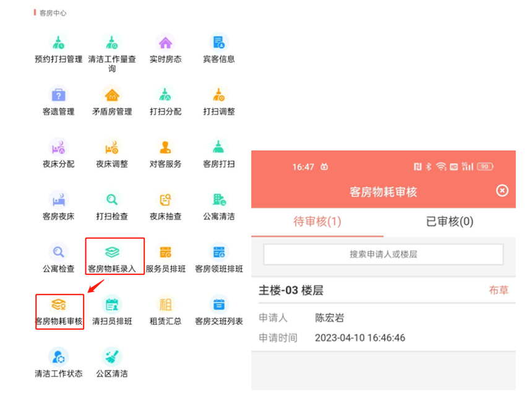Screen dimensions: 532x398
Task: Open the 主楼-03 楼层 request entry
Action: point(384,314)
